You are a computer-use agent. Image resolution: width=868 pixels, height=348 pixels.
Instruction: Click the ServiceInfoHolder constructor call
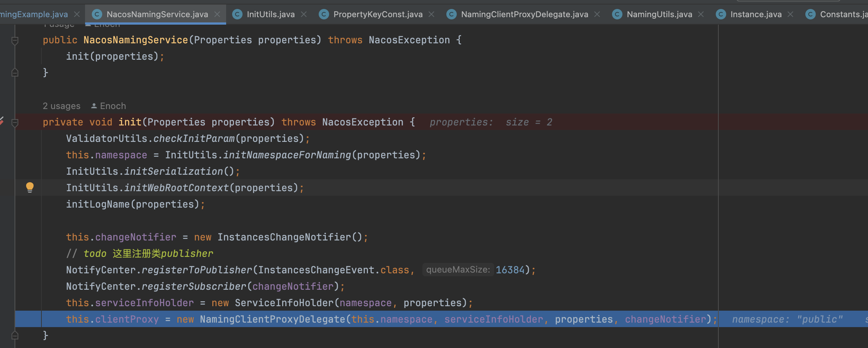pyautogui.click(x=284, y=303)
